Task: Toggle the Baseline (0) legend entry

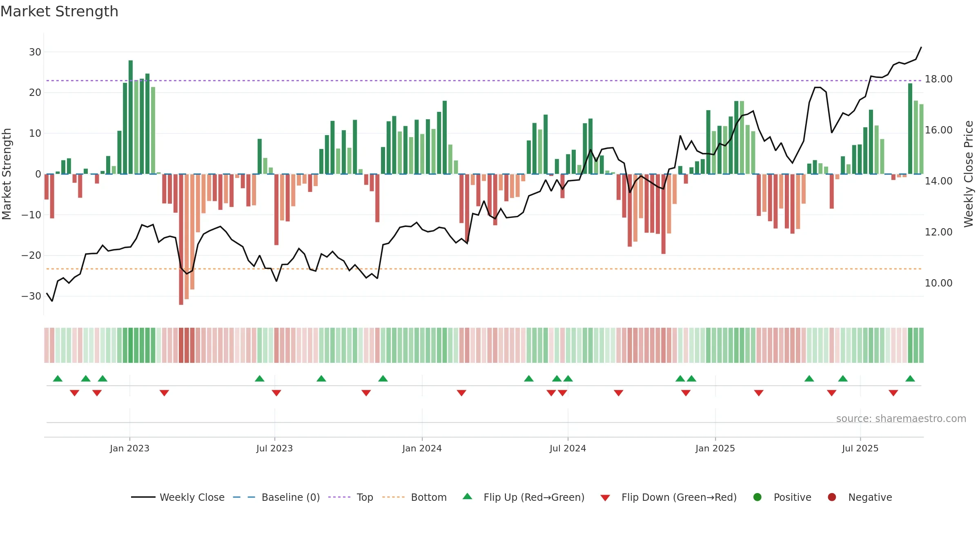Action: point(276,497)
